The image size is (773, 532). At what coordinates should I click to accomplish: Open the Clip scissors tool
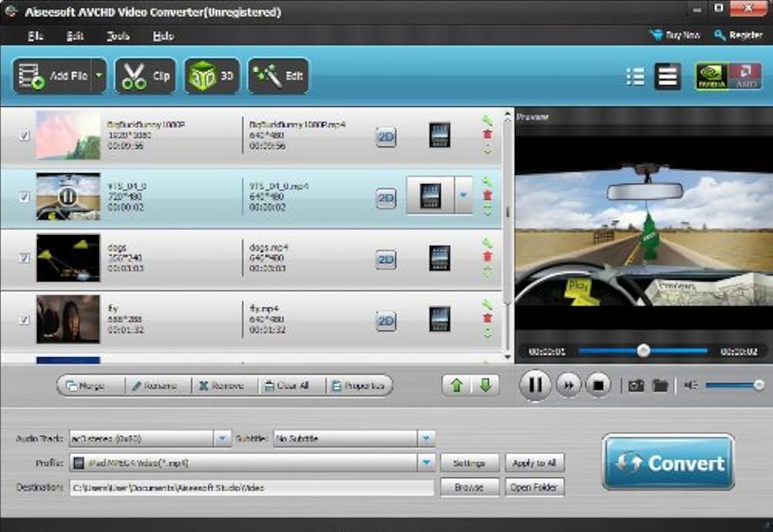145,76
